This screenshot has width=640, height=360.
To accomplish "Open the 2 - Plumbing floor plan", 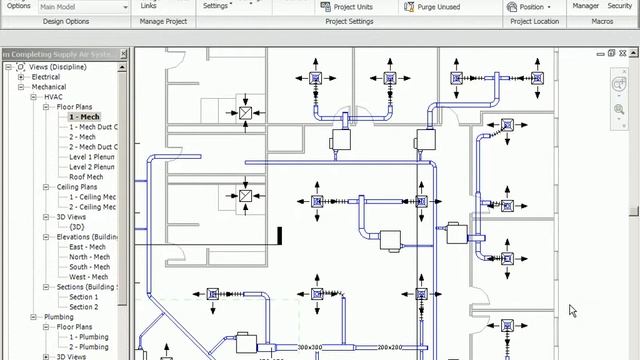I will 89,347.
